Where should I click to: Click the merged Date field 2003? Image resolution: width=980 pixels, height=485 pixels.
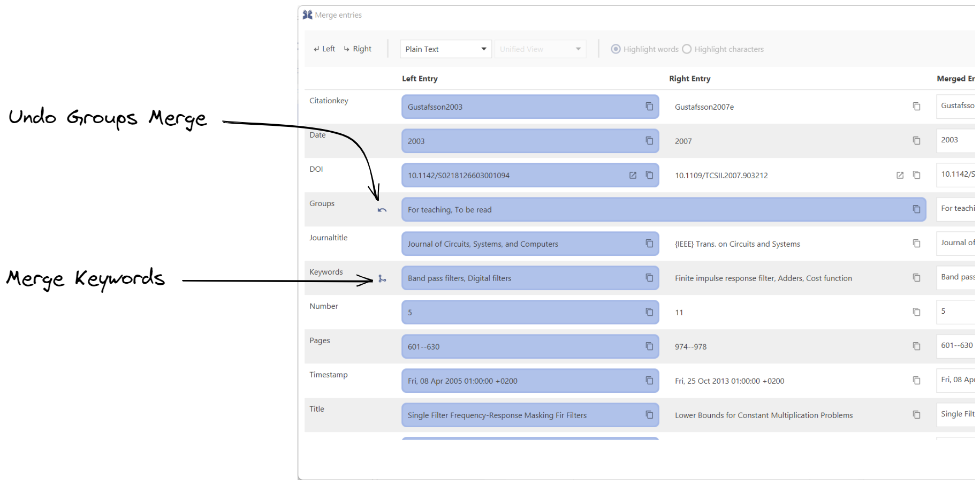pos(955,140)
